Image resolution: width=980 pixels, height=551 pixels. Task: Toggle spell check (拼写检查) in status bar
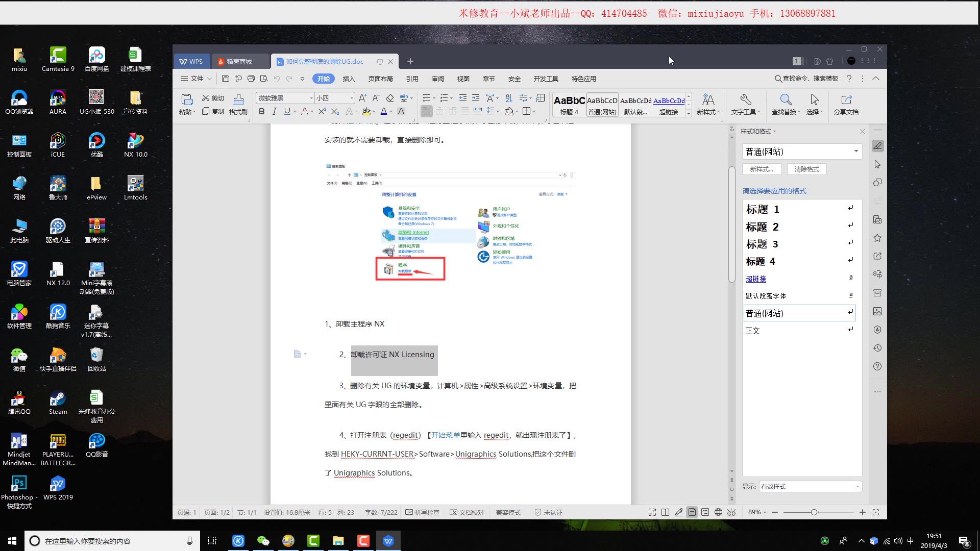pos(422,512)
